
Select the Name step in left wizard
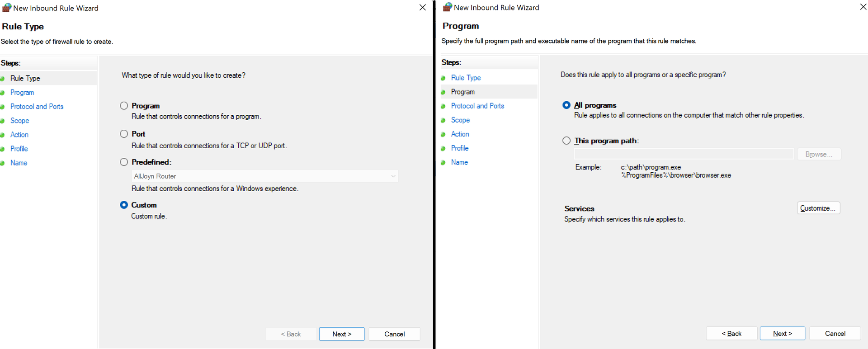19,163
